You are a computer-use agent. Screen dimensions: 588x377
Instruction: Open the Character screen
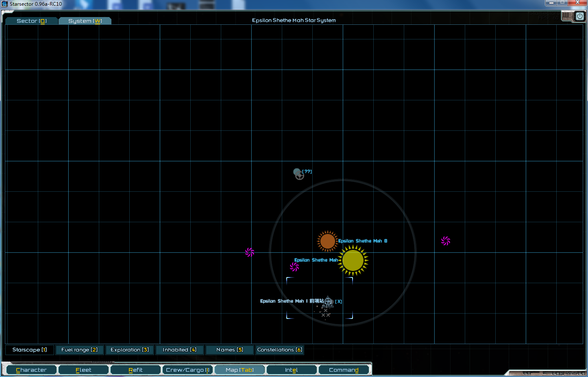point(31,370)
